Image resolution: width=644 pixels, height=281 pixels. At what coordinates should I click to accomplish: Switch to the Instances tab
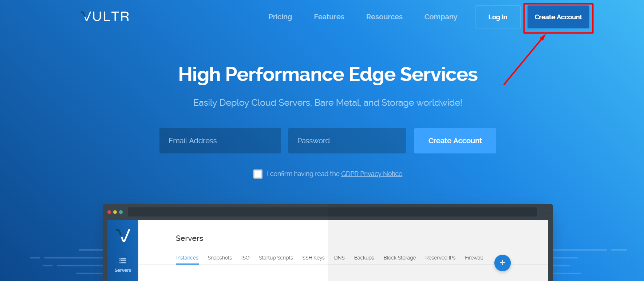(187, 258)
